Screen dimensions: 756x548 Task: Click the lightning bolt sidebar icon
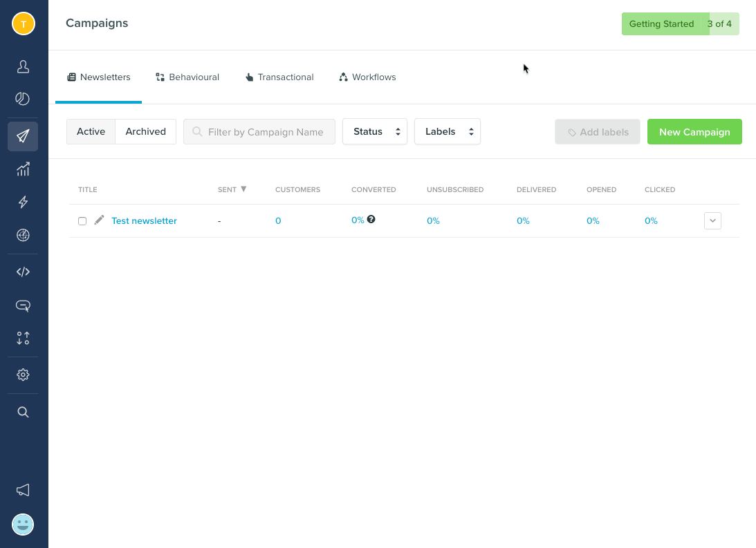[23, 202]
